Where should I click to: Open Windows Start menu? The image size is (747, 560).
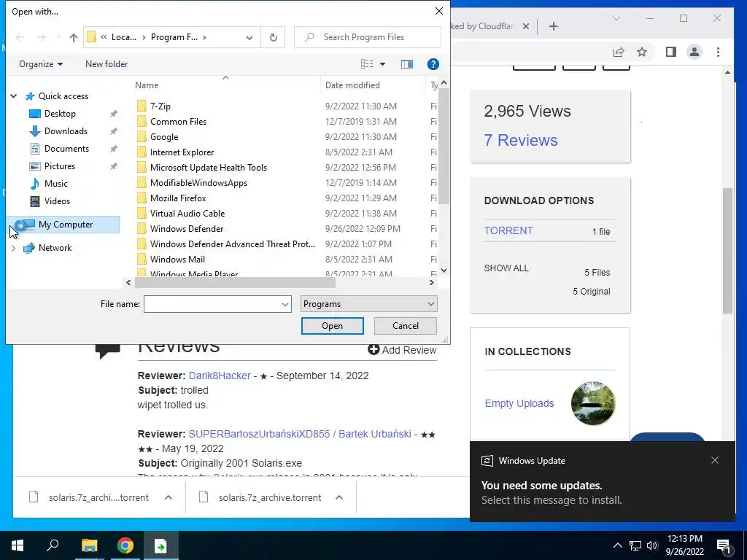click(18, 545)
